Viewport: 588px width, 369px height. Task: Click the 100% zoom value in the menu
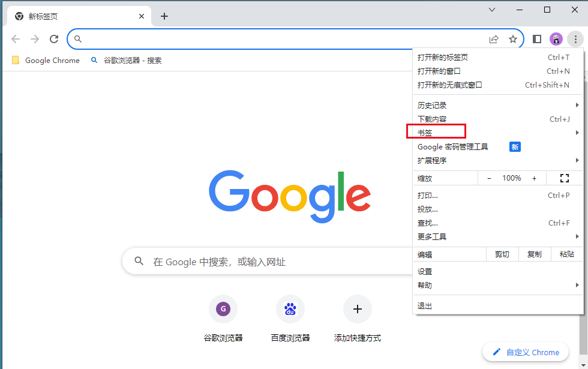pyautogui.click(x=511, y=178)
